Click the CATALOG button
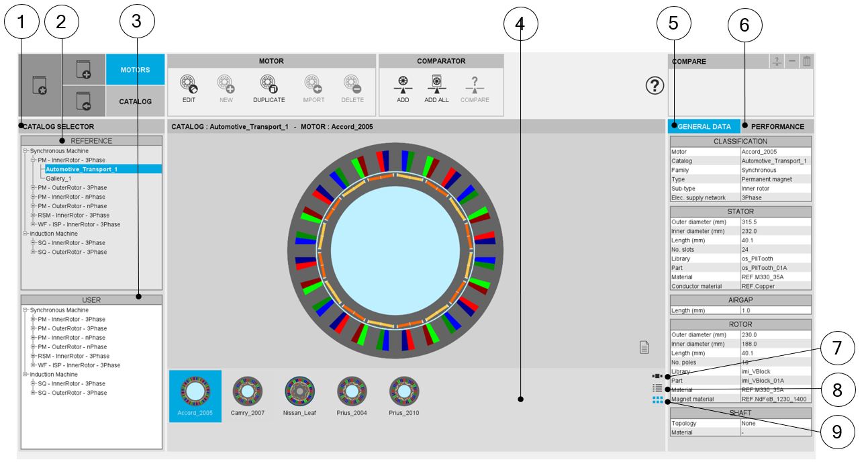Viewport: 868px width, 472px height. click(135, 101)
